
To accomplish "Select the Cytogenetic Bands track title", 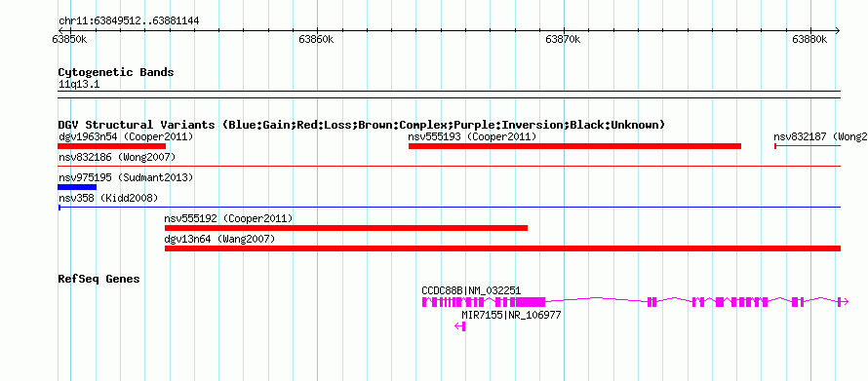I will point(116,72).
